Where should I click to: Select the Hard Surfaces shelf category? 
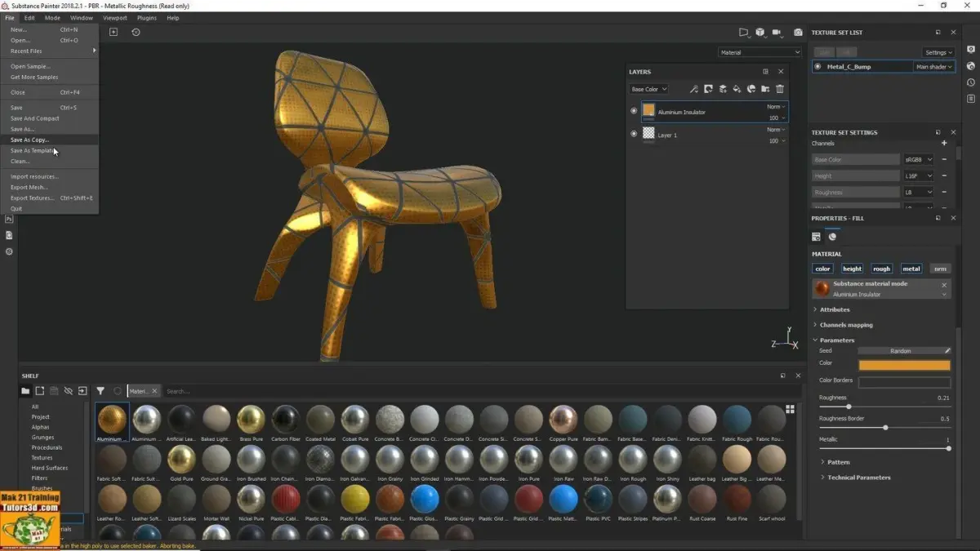(x=50, y=468)
